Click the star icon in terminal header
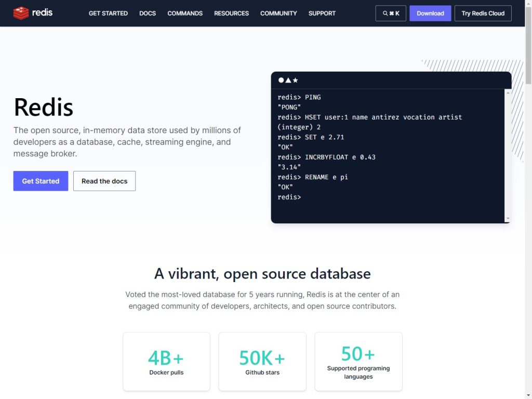 click(295, 80)
